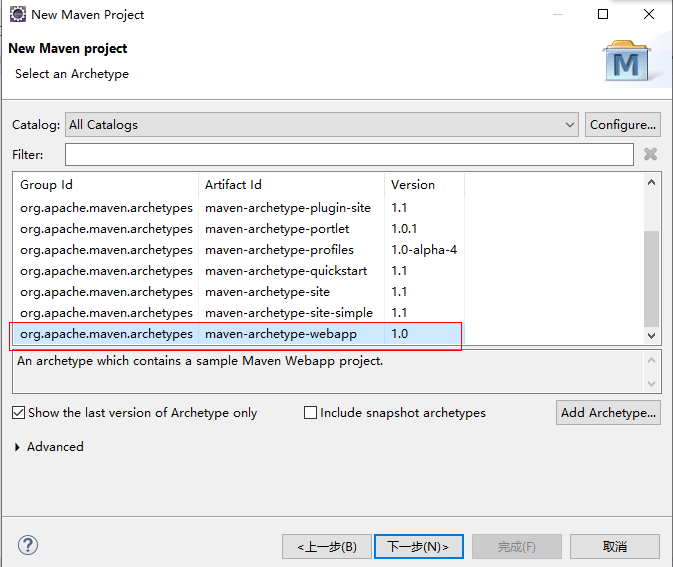Screen dimensions: 673x567
Task: Select the maven-archetype-quickstart row
Action: coord(239,271)
